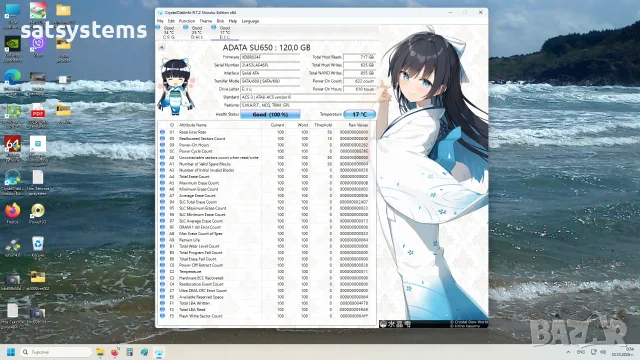640x360 pixels.
Task: Click the Power On Hours value
Action: [359, 89]
